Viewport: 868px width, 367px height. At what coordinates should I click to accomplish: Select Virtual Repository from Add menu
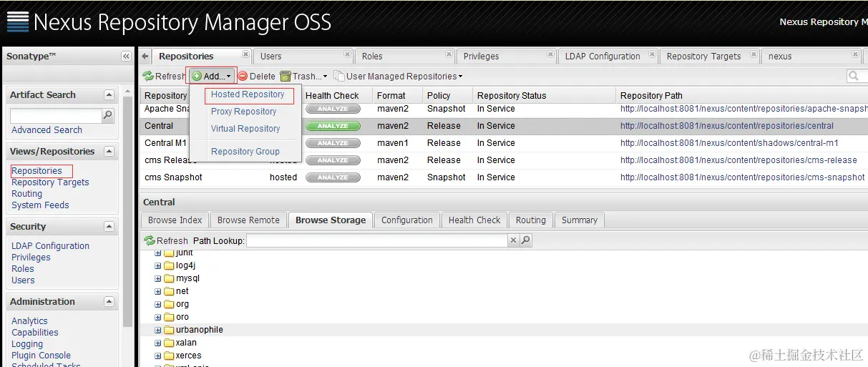[245, 129]
